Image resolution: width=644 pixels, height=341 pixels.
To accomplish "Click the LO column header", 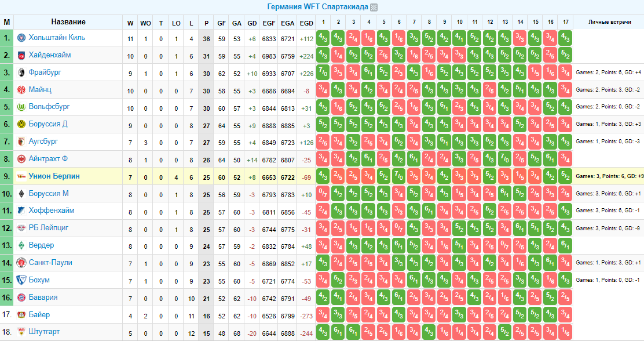I will (176, 23).
